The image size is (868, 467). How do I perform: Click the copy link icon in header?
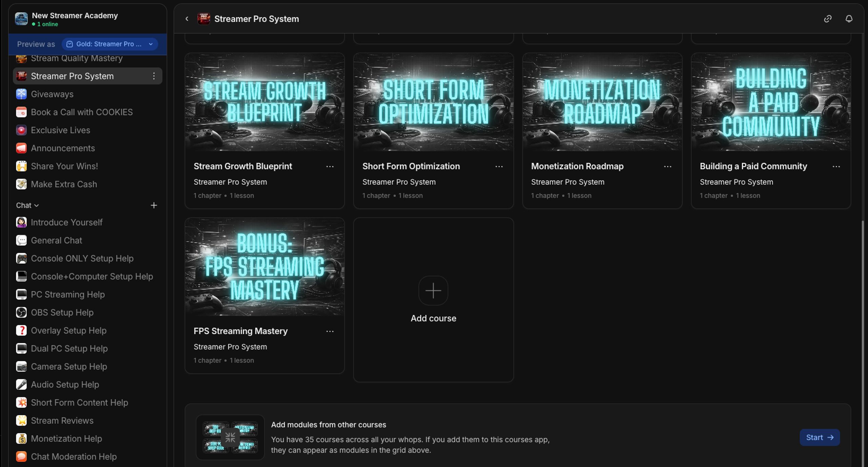point(828,19)
